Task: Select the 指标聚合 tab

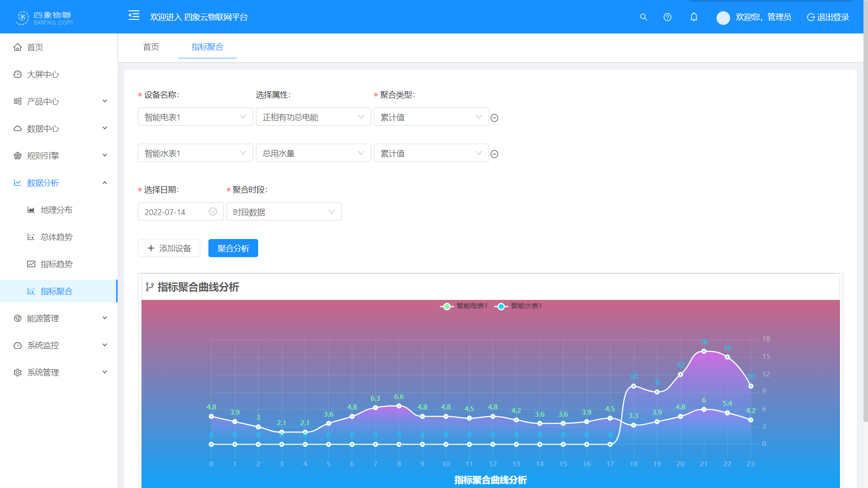Action: click(207, 47)
